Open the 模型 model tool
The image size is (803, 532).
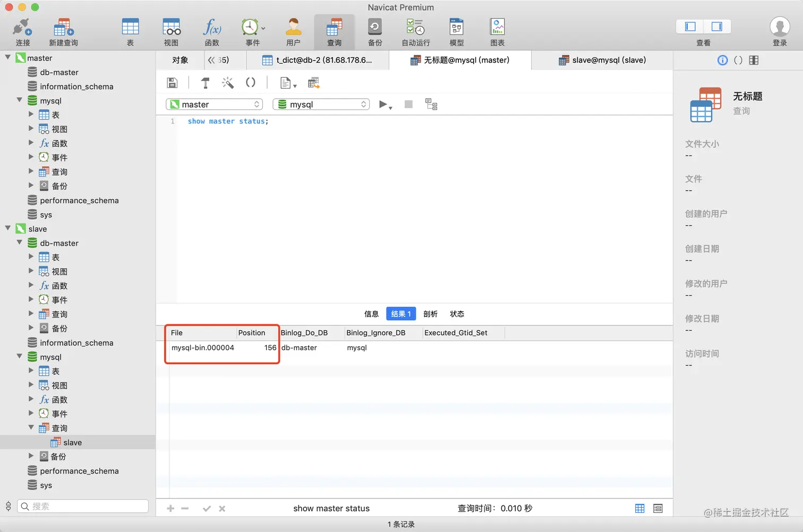(x=457, y=32)
